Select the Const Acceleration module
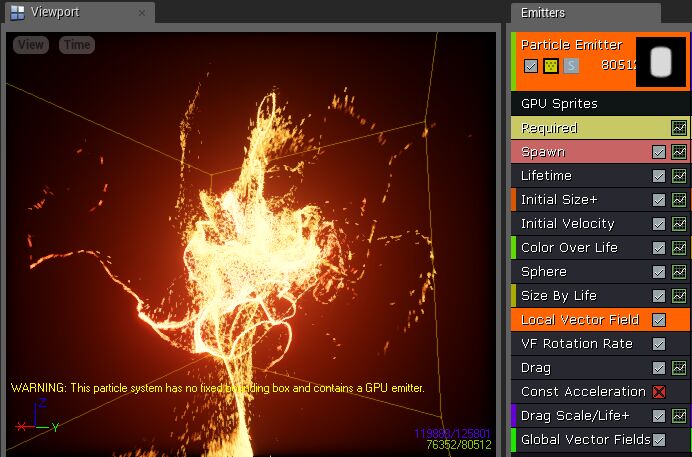This screenshot has width=692, height=457. tap(600, 391)
